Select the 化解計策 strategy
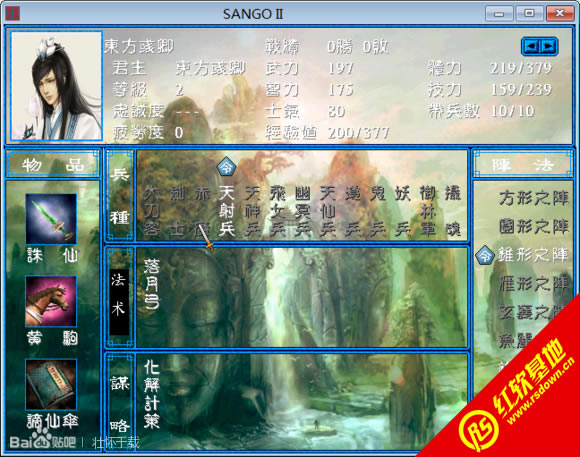The width and height of the screenshot is (580, 457). 152,394
